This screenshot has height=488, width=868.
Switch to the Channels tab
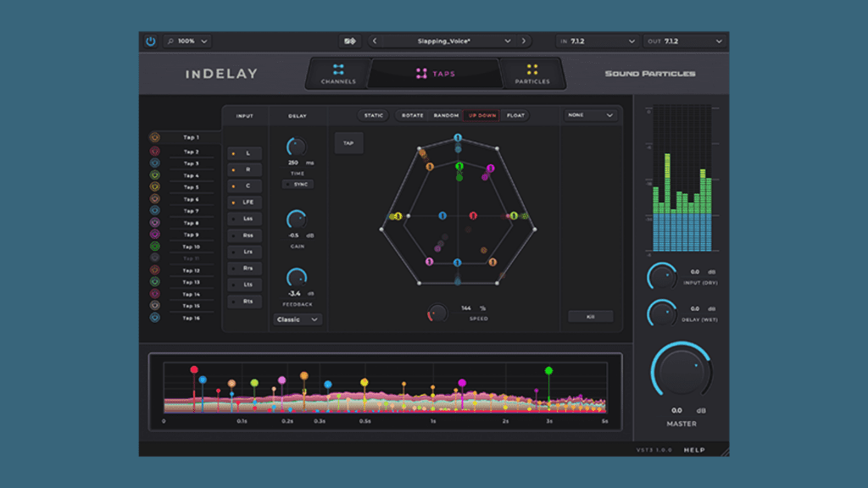tap(338, 74)
